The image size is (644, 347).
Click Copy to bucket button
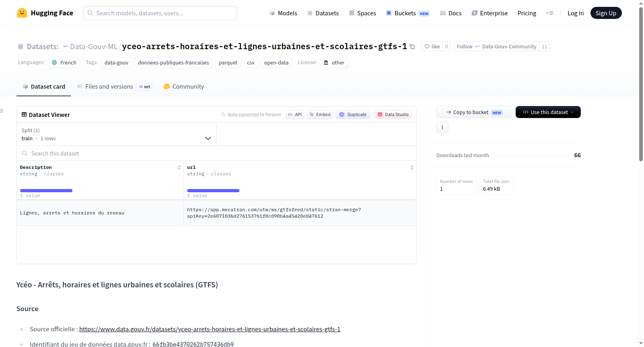(x=474, y=112)
